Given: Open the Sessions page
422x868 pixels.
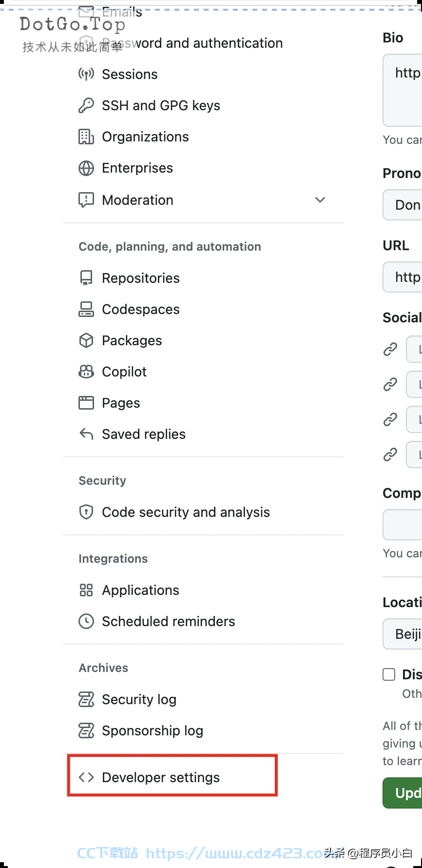Looking at the screenshot, I should pos(130,74).
